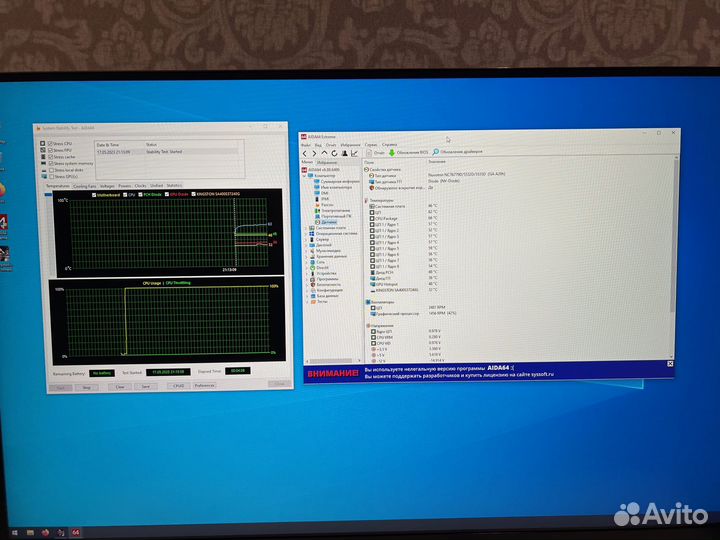Go back using the AIDA64 back arrow
720x540 pixels.
[x=304, y=153]
